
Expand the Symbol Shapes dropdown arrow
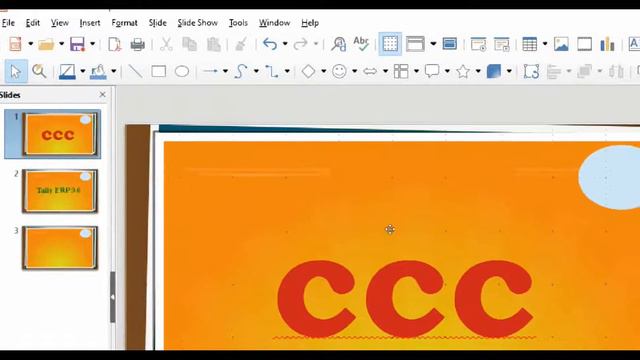tap(354, 71)
